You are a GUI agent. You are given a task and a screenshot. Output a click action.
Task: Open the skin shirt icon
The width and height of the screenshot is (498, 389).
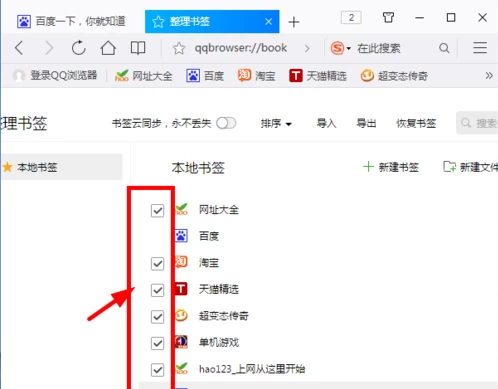(388, 17)
